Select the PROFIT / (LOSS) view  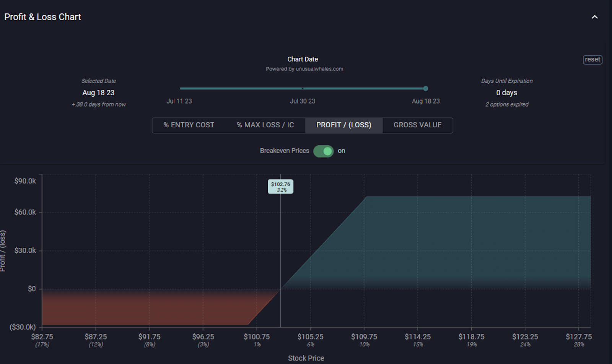[x=343, y=125]
